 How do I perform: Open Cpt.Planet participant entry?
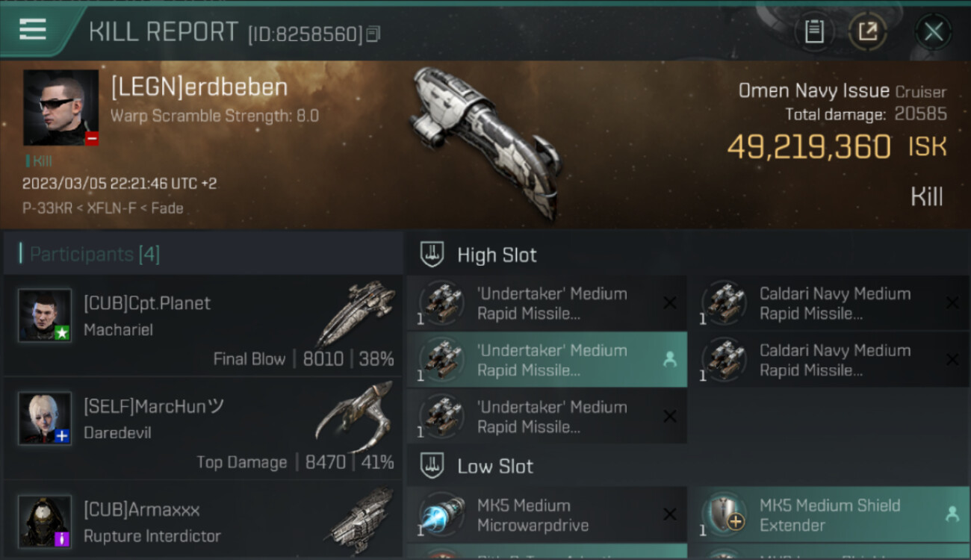coord(202,325)
